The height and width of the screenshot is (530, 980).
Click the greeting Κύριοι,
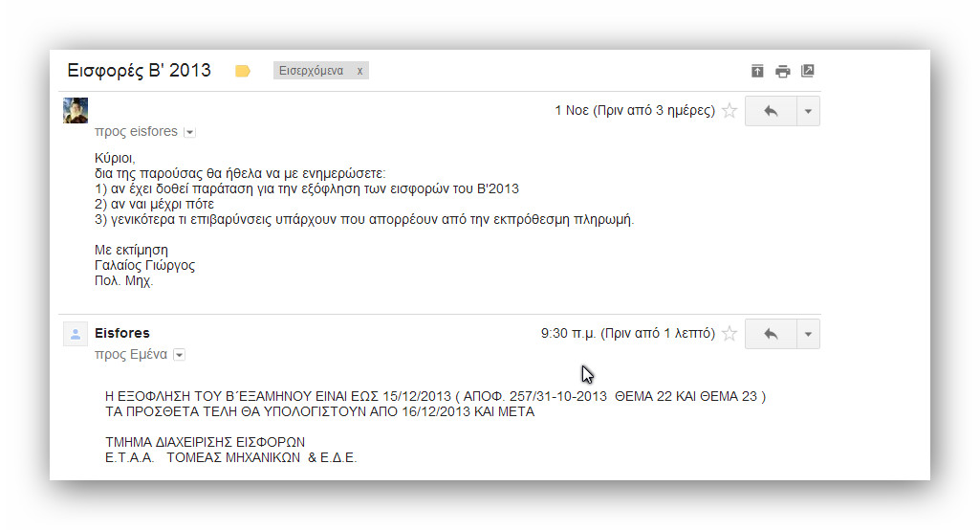[x=115, y=158]
